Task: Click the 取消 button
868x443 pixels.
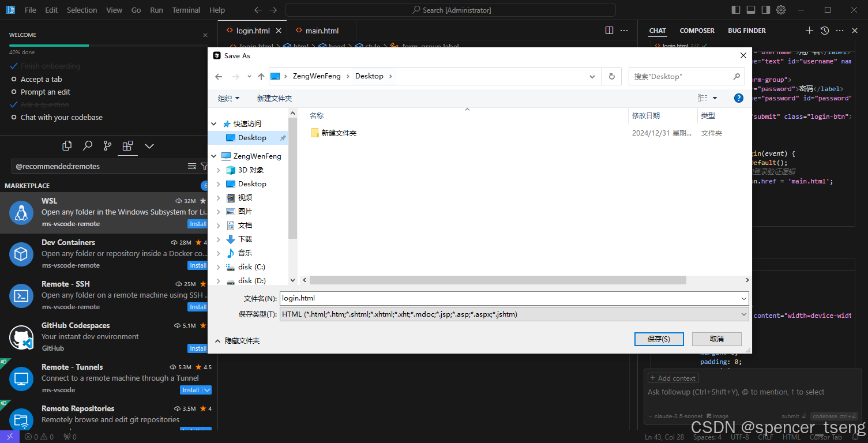Action: click(717, 339)
